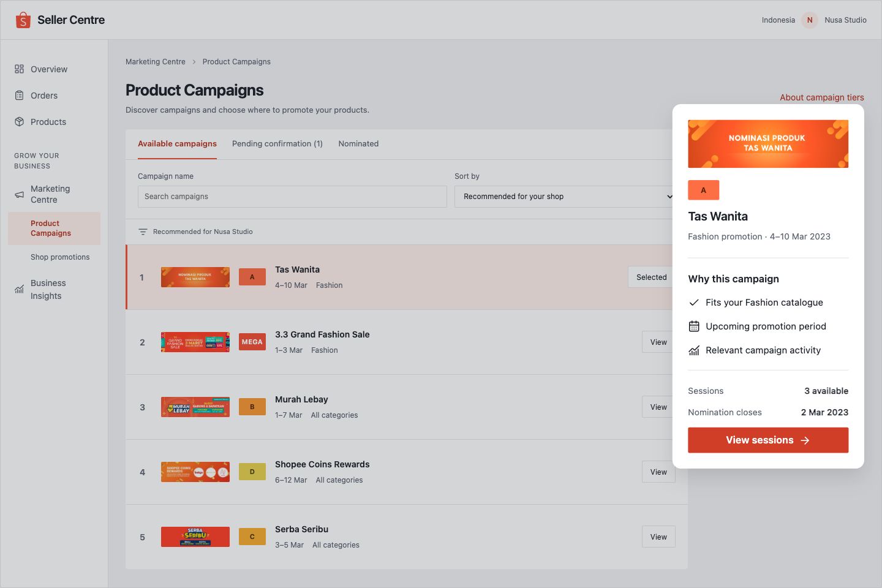This screenshot has width=882, height=588.
Task: Open Shop promotions in the sidebar
Action: point(60,257)
